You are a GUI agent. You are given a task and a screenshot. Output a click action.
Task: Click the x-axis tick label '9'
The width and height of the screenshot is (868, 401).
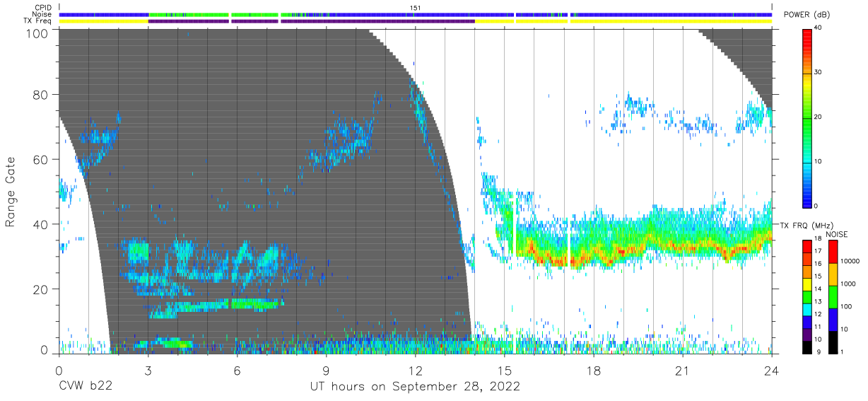click(326, 371)
